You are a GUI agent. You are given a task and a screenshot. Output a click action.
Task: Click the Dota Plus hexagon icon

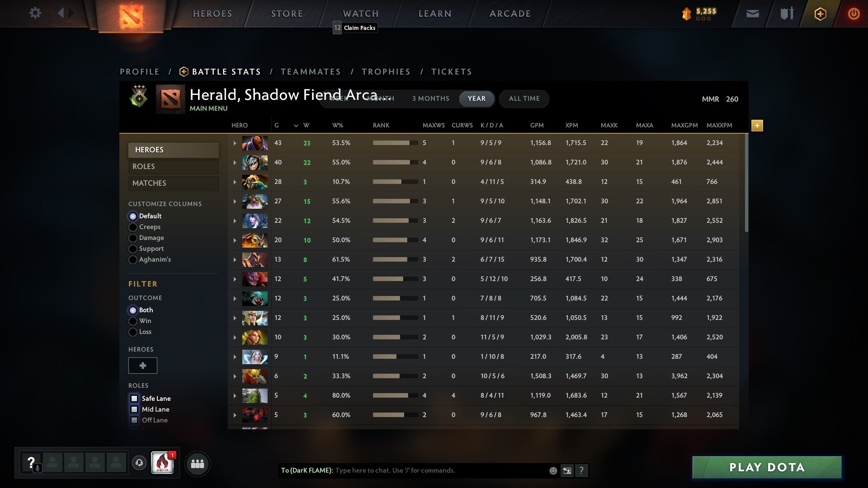point(820,14)
